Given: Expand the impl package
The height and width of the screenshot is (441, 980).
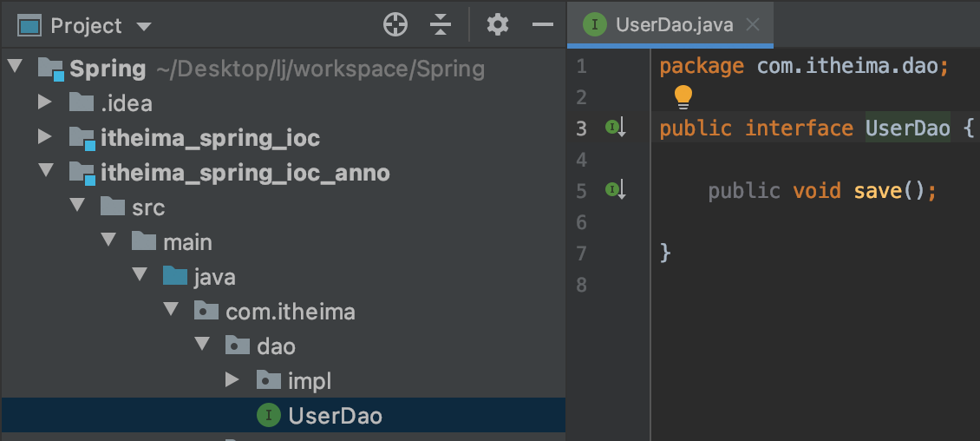Looking at the screenshot, I should click(232, 381).
